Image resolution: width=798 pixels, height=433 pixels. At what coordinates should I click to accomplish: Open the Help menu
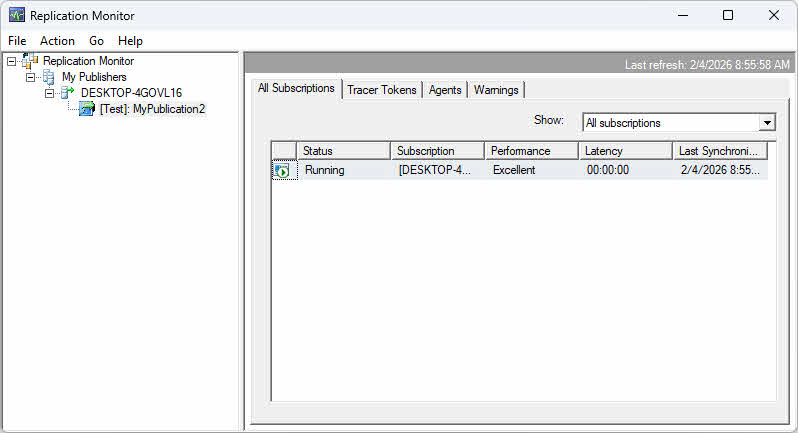130,41
